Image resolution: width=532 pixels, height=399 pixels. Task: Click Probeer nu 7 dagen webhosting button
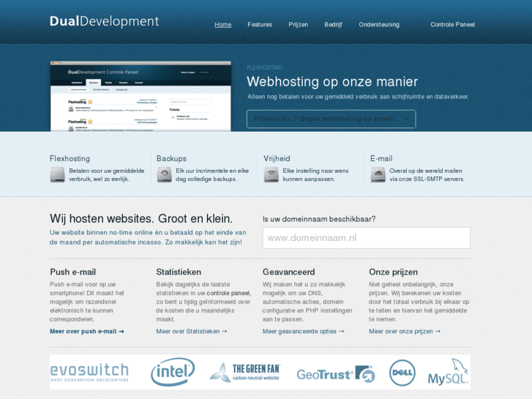[x=331, y=119]
